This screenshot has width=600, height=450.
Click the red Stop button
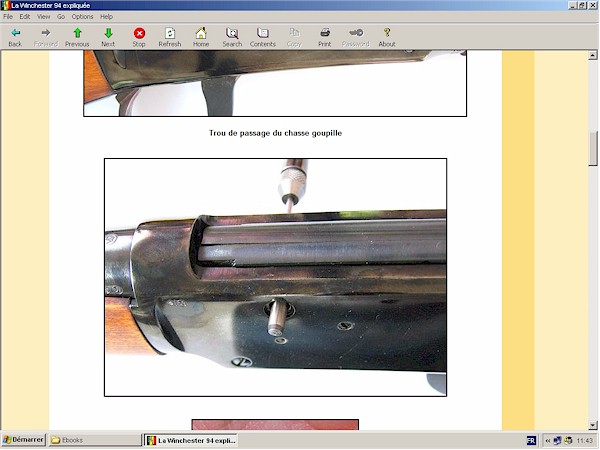click(139, 37)
